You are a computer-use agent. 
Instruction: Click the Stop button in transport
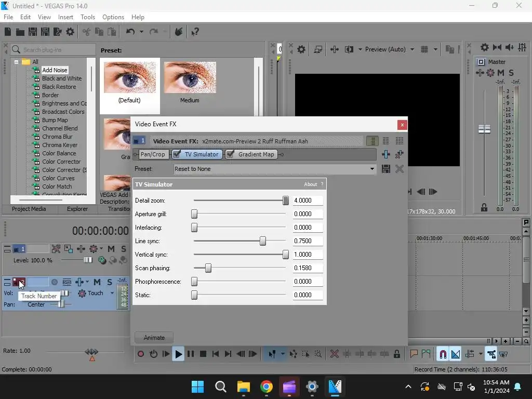click(203, 354)
